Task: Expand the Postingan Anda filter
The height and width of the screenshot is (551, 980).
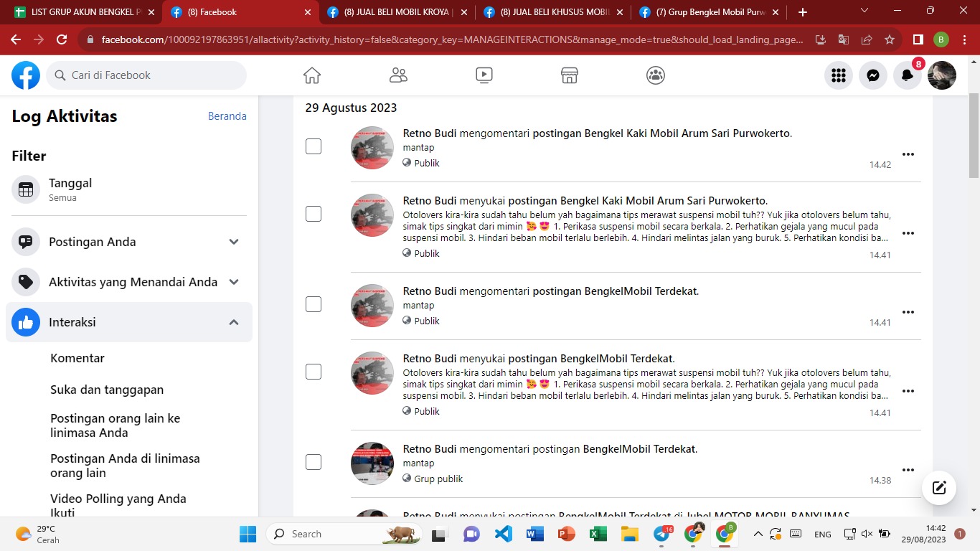Action: coord(129,242)
